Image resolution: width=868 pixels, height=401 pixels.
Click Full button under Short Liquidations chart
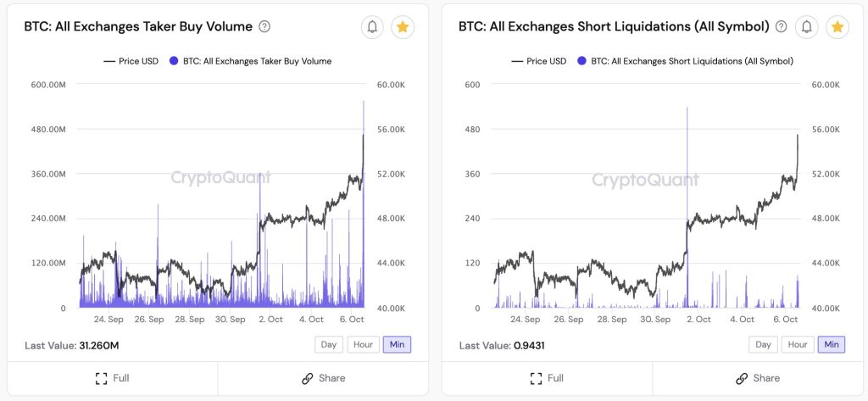547,378
